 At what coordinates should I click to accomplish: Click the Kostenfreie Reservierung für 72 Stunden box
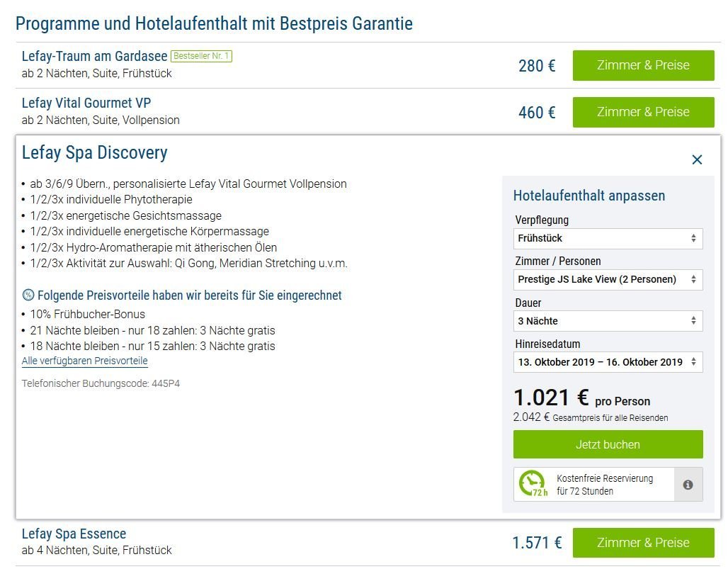pos(595,485)
